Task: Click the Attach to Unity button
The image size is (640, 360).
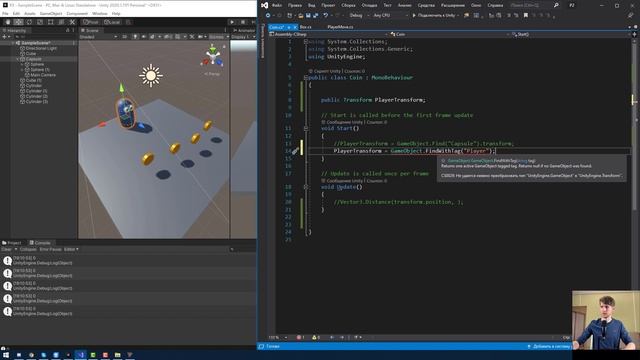Action: (435, 16)
